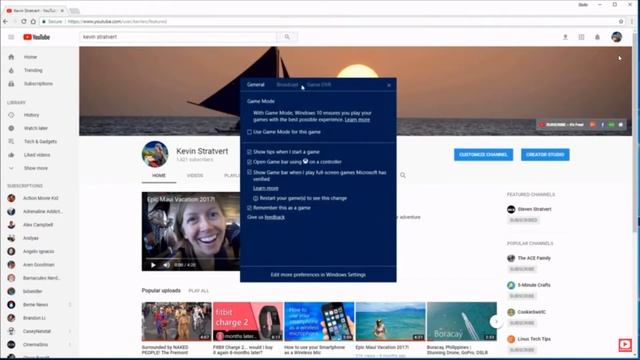This screenshot has width=640, height=360.
Task: Click the search magnifier button
Action: (287, 37)
